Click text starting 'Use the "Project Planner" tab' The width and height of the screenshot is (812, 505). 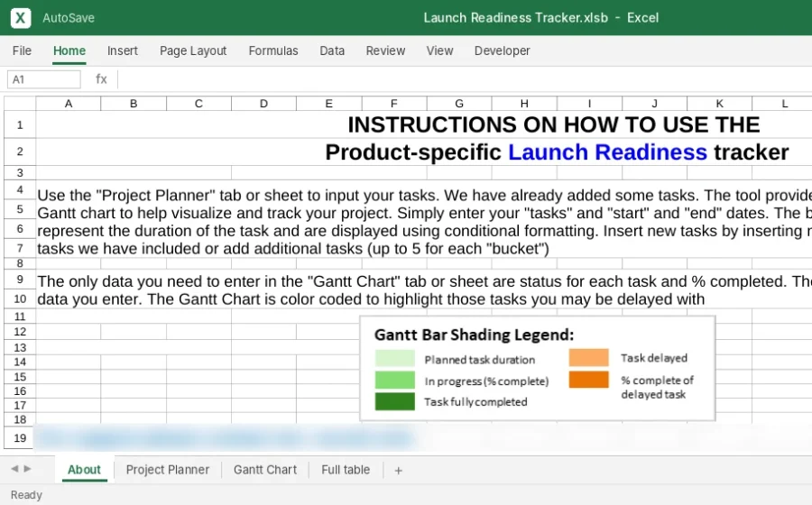pos(424,222)
